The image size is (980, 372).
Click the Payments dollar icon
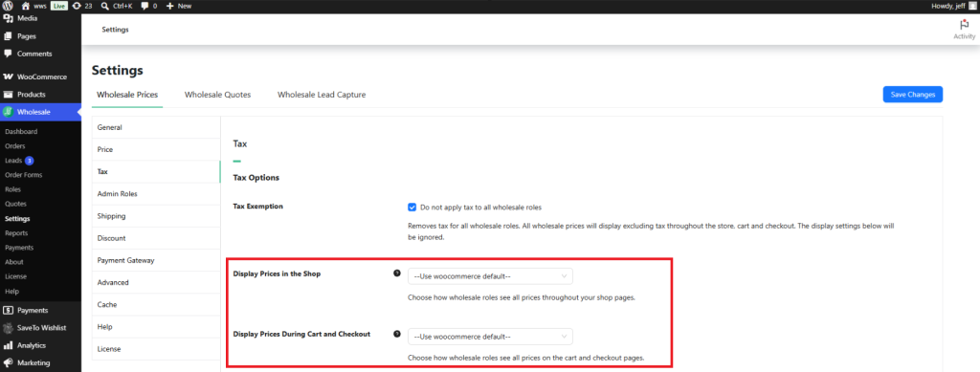click(8, 310)
